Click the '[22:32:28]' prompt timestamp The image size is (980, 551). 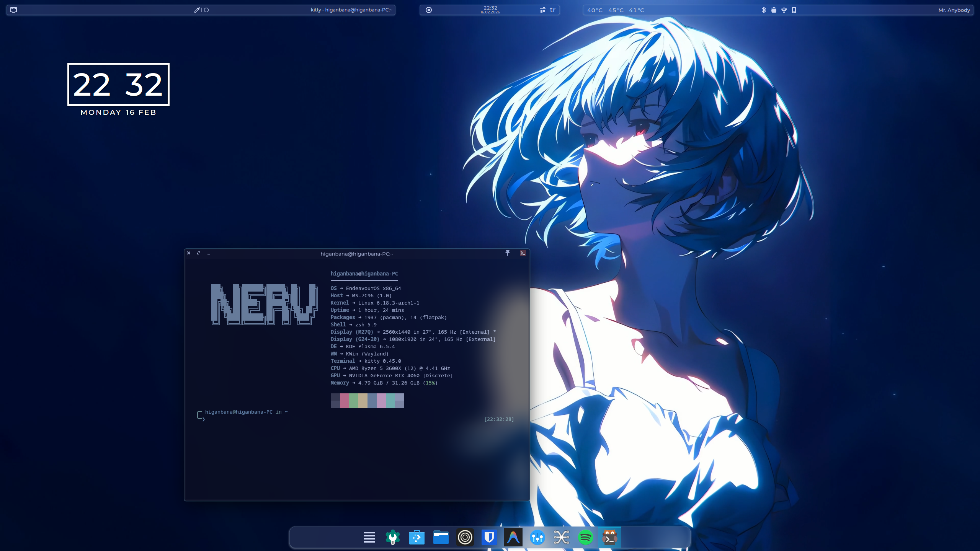499,419
